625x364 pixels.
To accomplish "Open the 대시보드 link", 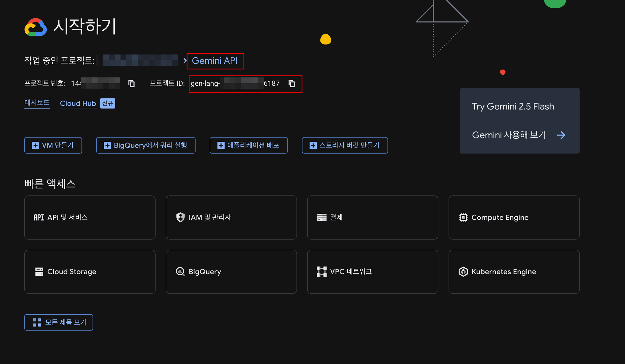I will click(x=37, y=103).
